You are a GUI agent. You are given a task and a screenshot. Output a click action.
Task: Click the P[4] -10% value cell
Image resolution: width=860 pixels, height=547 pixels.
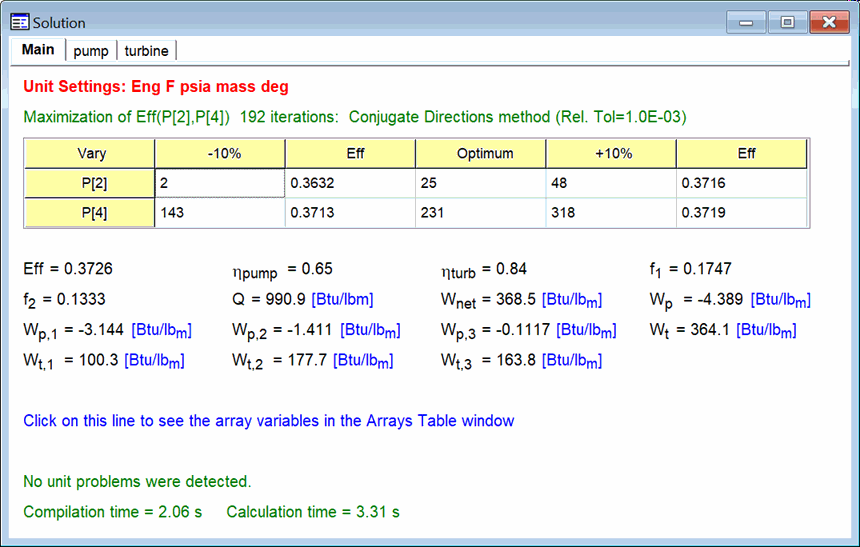tap(219, 213)
